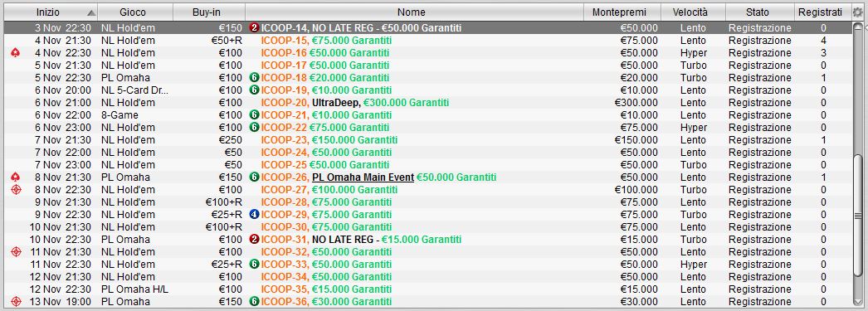Toggle sort arrow on Inizio column
868x311 pixels.
click(91, 12)
